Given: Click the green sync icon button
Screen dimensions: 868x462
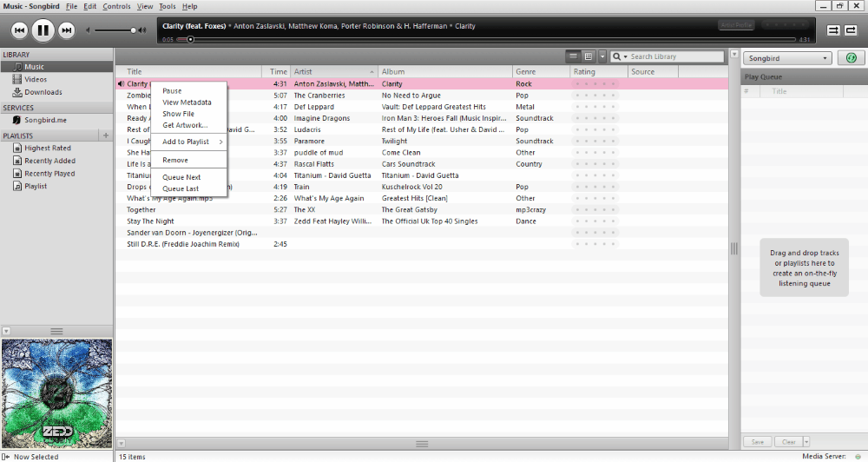Looking at the screenshot, I should tap(852, 58).
